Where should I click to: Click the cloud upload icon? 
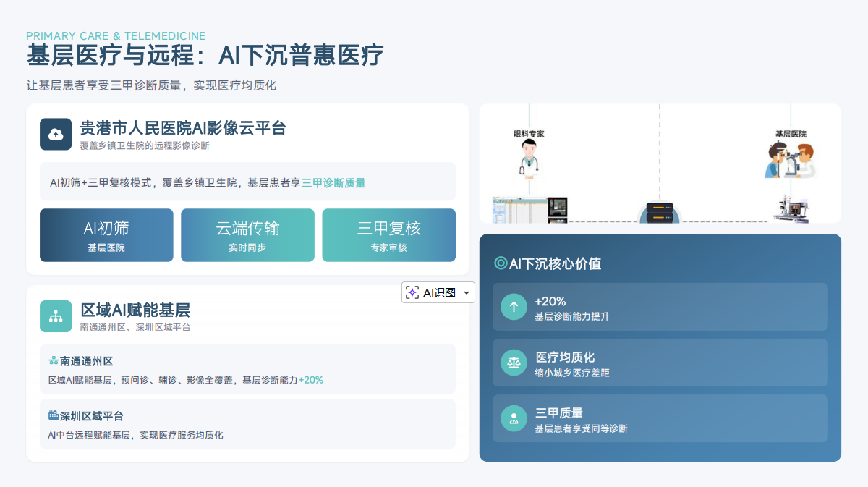[56, 134]
